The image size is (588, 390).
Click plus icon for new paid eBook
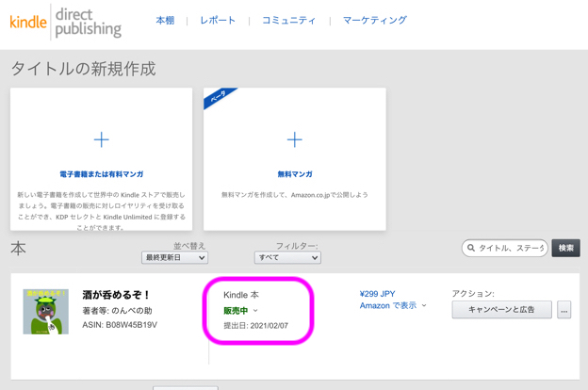tap(102, 139)
